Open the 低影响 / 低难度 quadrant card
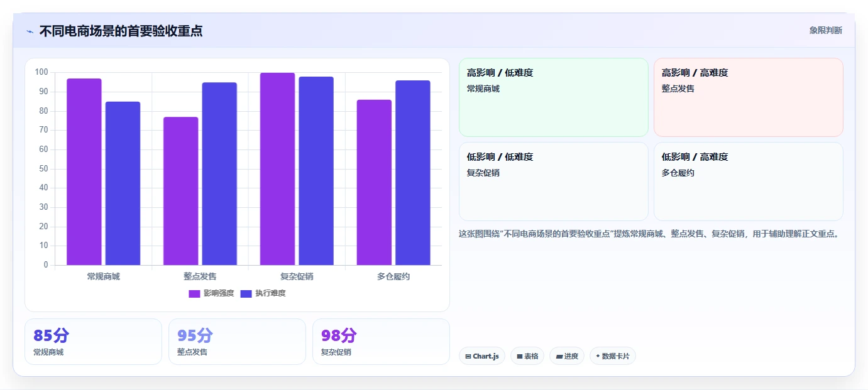This screenshot has width=868, height=390. point(554,181)
